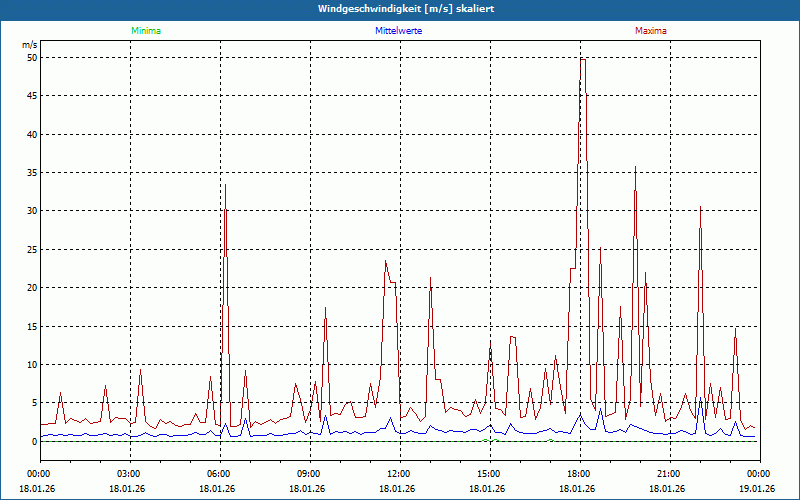Viewport: 800px width, 500px height.
Task: Click the 15:00 time axis label
Action: point(488,473)
